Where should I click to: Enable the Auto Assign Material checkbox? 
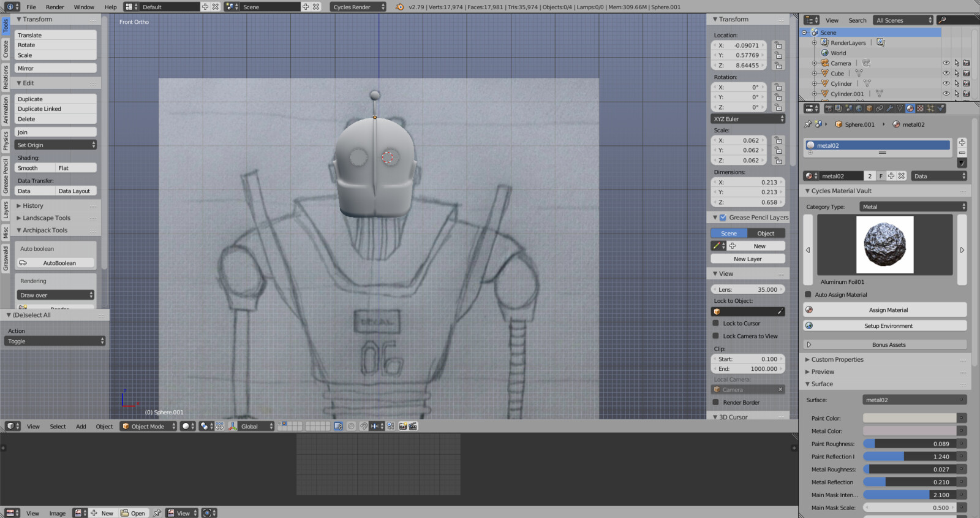(x=808, y=294)
